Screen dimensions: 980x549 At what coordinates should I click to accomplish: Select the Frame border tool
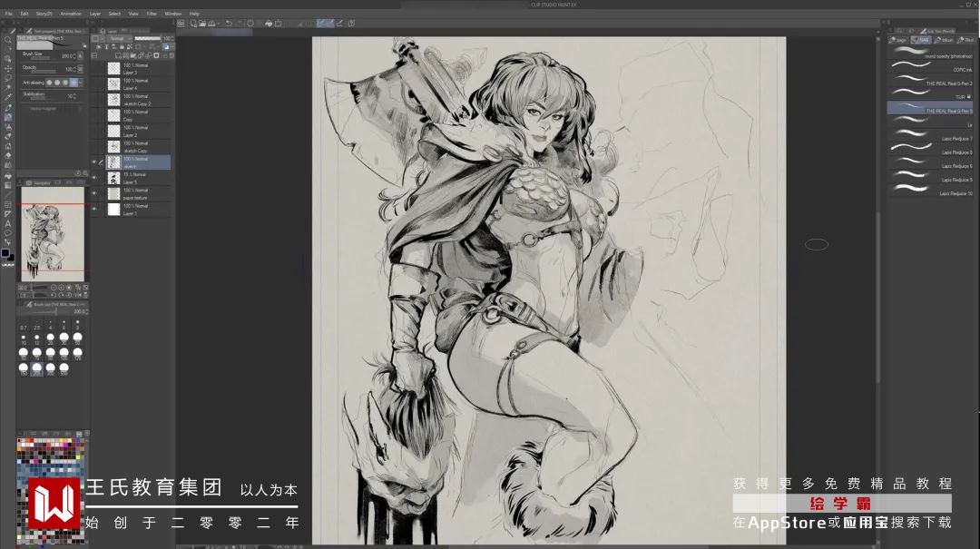[x=7, y=204]
